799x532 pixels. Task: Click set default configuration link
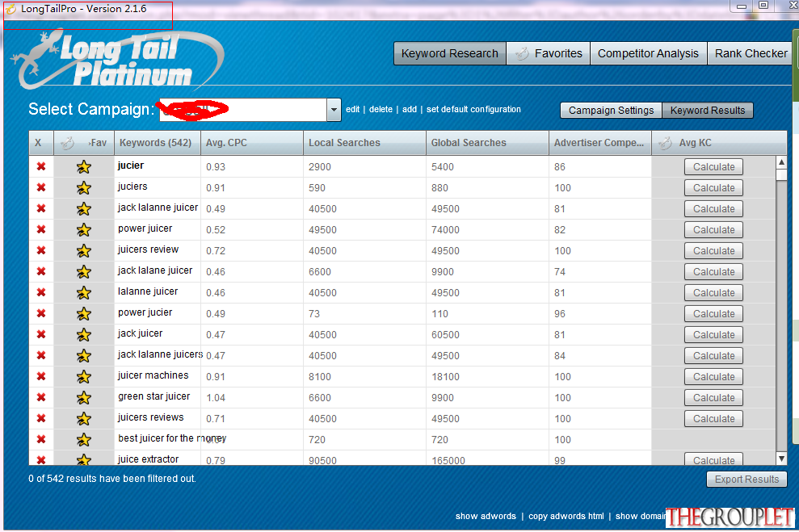pyautogui.click(x=473, y=110)
